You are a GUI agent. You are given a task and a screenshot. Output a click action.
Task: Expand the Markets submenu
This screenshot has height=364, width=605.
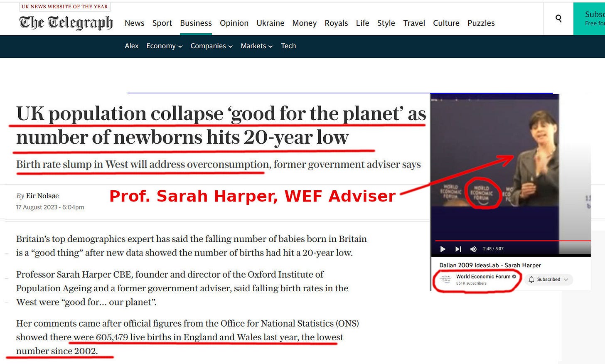pyautogui.click(x=257, y=46)
